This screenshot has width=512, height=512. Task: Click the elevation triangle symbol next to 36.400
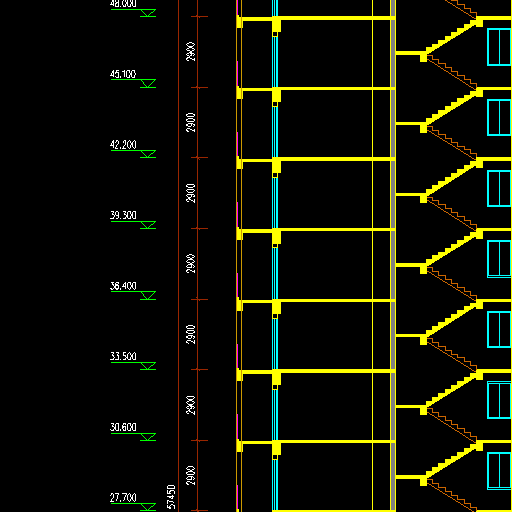[148, 295]
